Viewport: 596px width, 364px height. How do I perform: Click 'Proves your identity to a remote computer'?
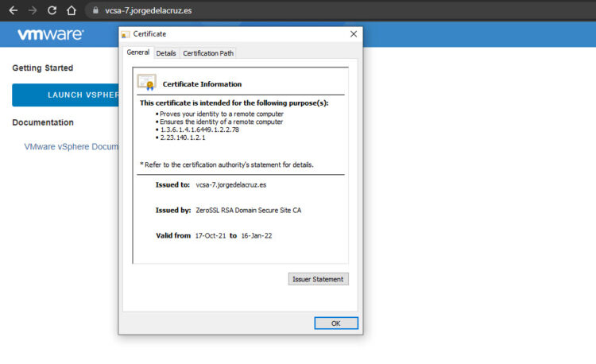tap(222, 114)
